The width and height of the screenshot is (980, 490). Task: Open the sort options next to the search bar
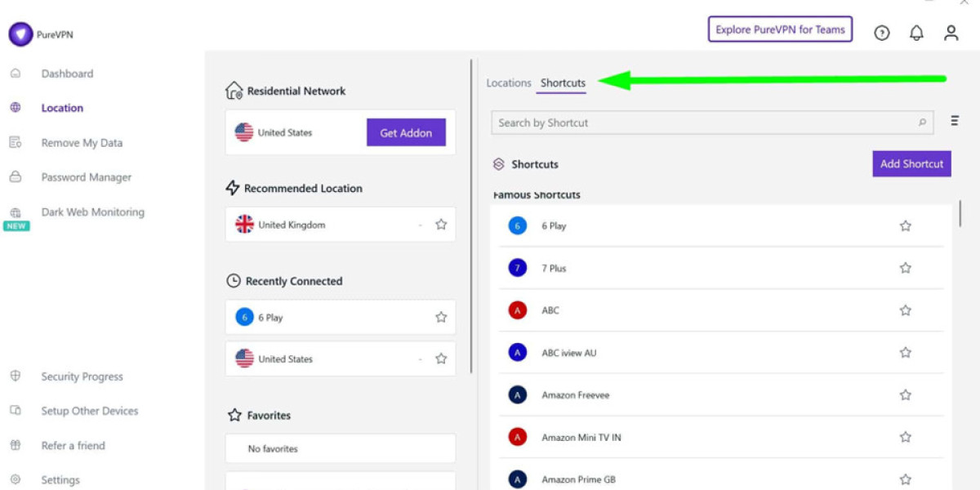[954, 119]
